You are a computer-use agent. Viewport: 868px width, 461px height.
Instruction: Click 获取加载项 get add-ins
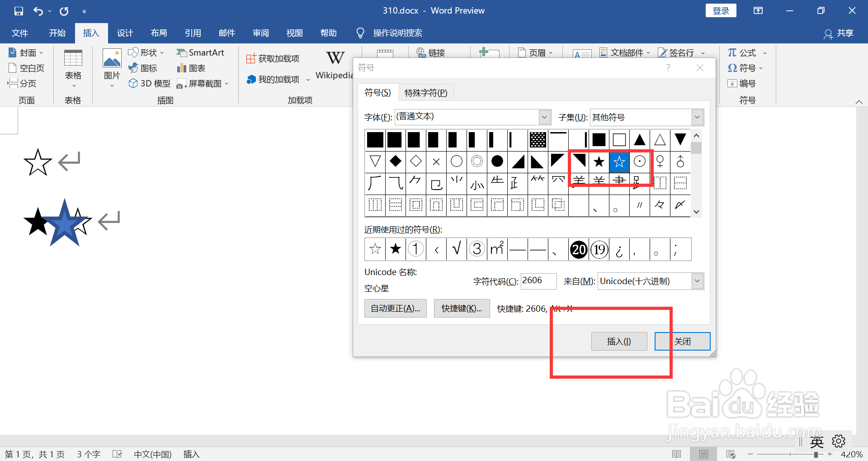273,59
